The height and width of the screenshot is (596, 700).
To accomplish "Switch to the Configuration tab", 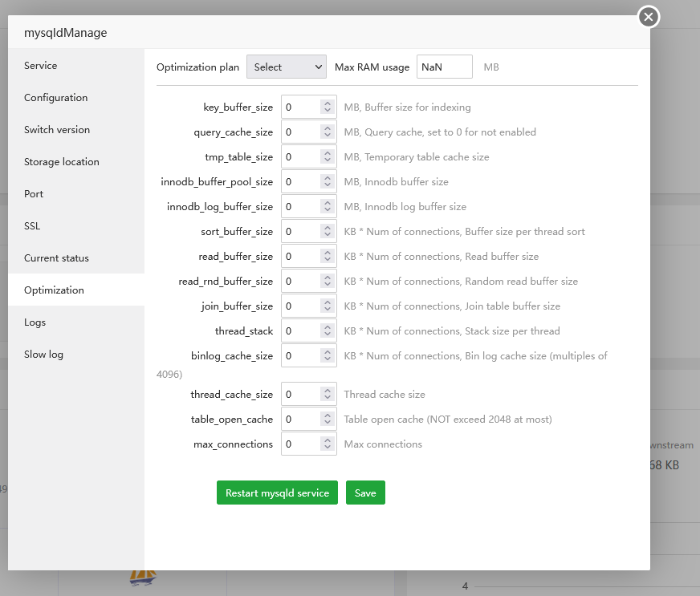I will click(x=55, y=98).
